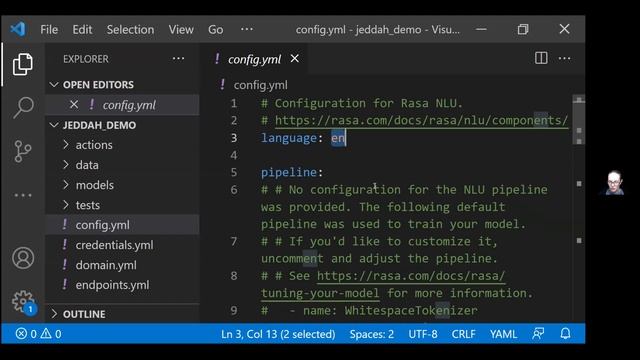Screen dimensions: 640x360
Task: Show hidden menus via title bar ellipsis
Action: (x=247, y=29)
